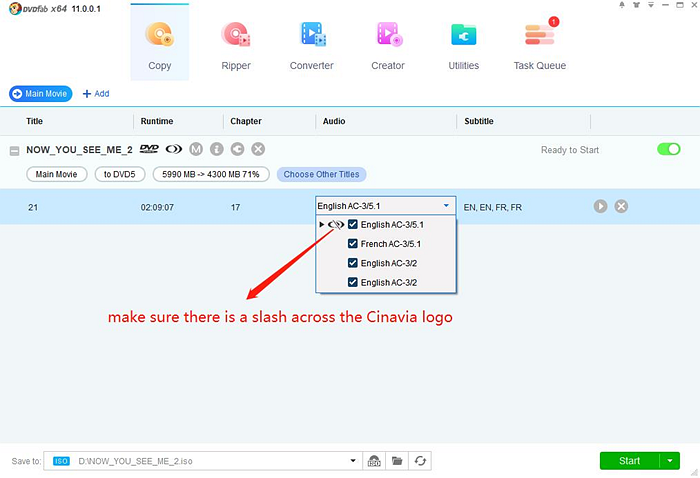700x478 pixels.
Task: Click the 5990 MB -> 4300 MB 71% button
Action: pos(211,174)
